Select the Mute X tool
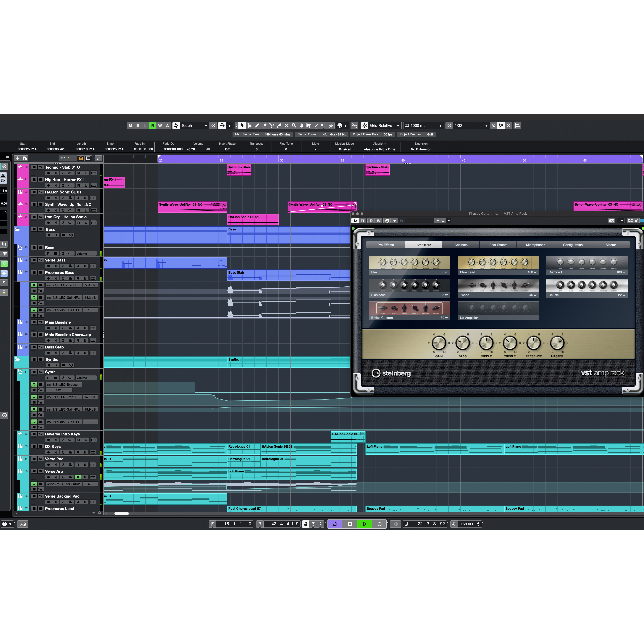 pyautogui.click(x=287, y=126)
